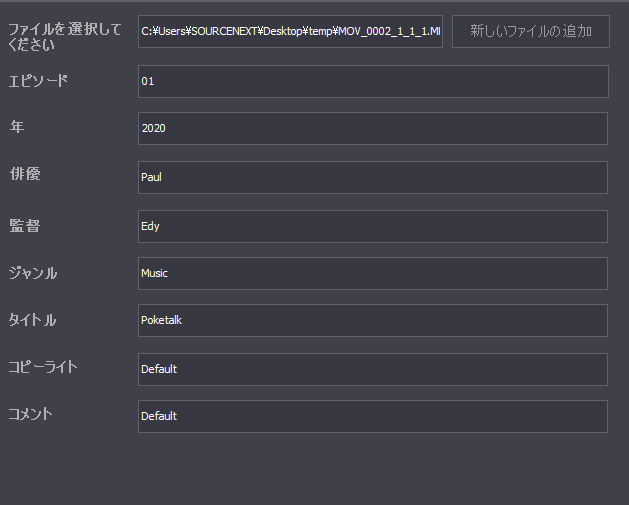Image resolution: width=629 pixels, height=505 pixels.
Task: Select the 俳優 field containing Paul
Action: (372, 177)
